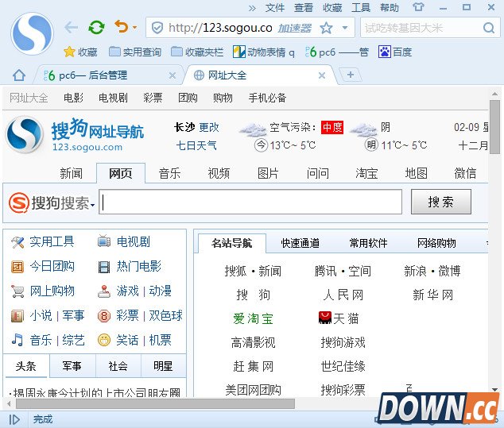Image resolution: width=504 pixels, height=428 pixels.
Task: Click the Sogou browser logo icon
Action: pos(32,33)
